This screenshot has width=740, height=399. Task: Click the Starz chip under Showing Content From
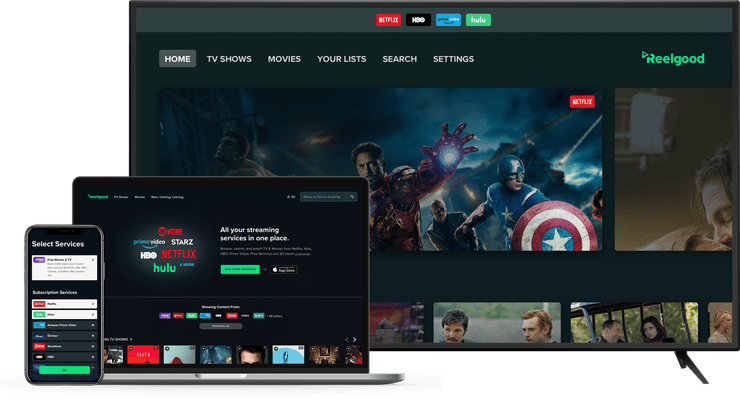tap(245, 315)
